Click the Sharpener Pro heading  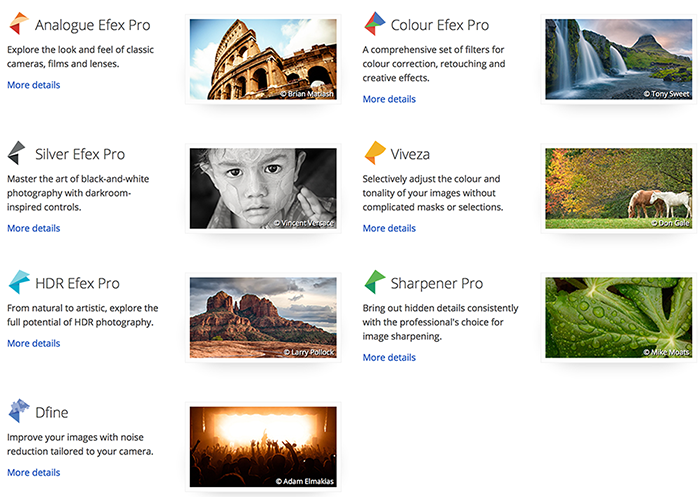pyautogui.click(x=437, y=284)
